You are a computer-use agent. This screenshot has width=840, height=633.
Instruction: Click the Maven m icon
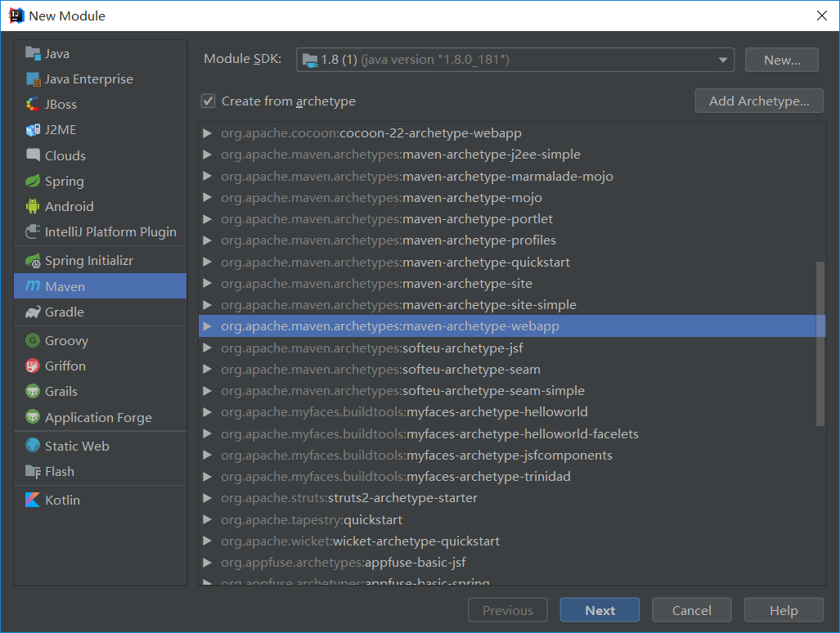33,286
